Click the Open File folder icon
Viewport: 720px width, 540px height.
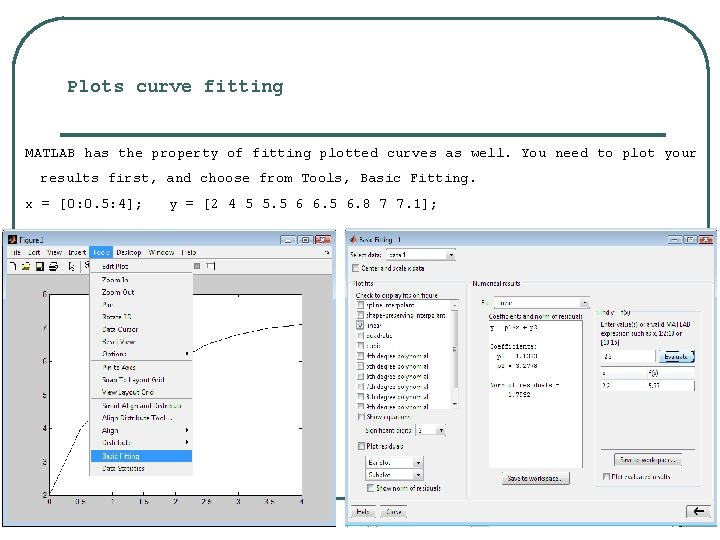pyautogui.click(x=26, y=266)
